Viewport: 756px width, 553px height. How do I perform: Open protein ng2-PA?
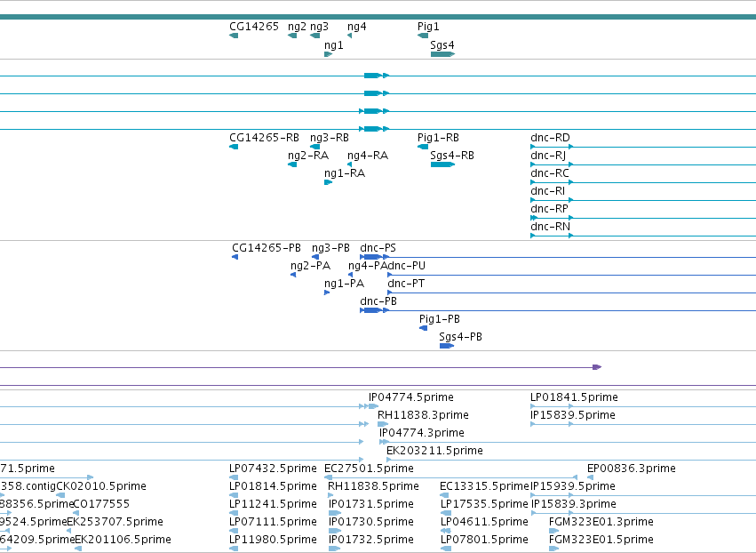tap(311, 266)
